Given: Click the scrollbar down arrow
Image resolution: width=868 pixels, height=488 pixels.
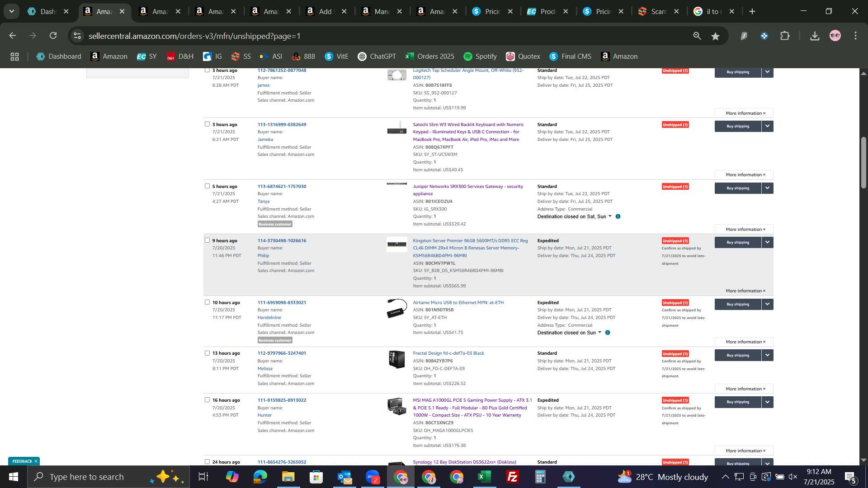Looking at the screenshot, I should tap(863, 460).
